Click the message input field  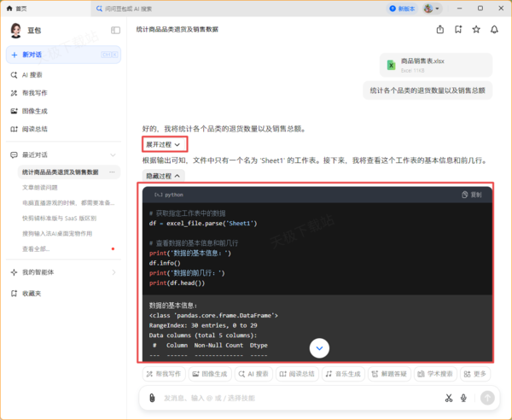tap(300, 398)
